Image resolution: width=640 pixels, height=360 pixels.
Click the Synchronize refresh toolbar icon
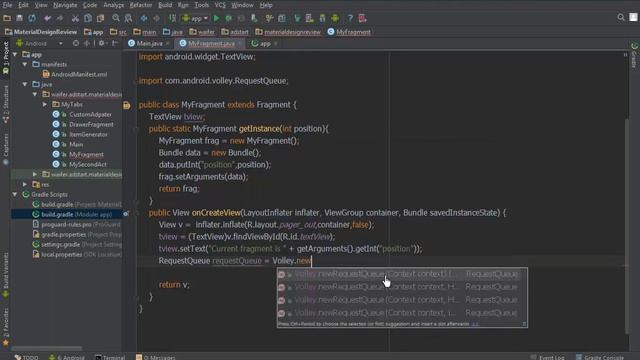coord(32,18)
